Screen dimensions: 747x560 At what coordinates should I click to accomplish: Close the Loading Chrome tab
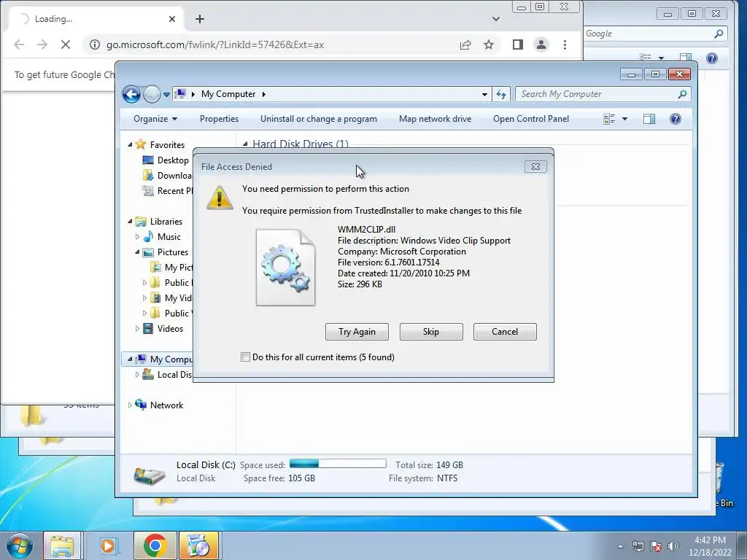pyautogui.click(x=172, y=19)
